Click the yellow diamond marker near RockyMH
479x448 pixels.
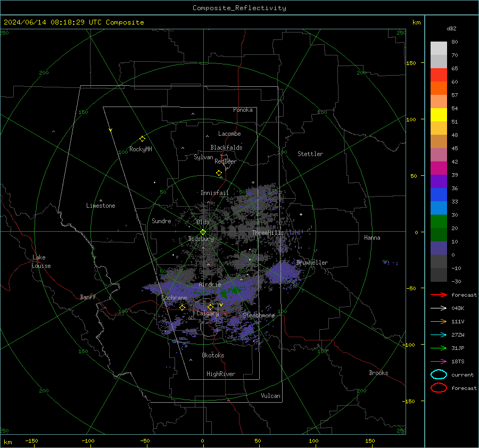pos(142,139)
